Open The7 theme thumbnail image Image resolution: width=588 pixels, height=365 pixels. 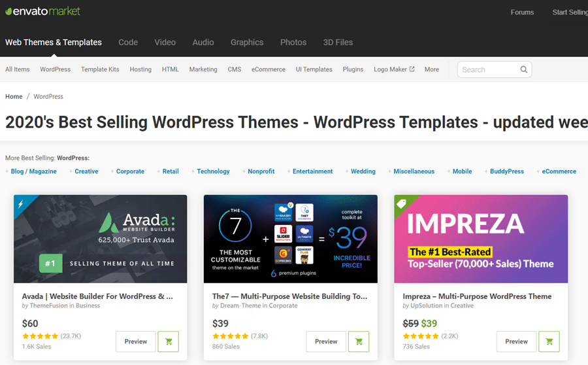point(290,239)
